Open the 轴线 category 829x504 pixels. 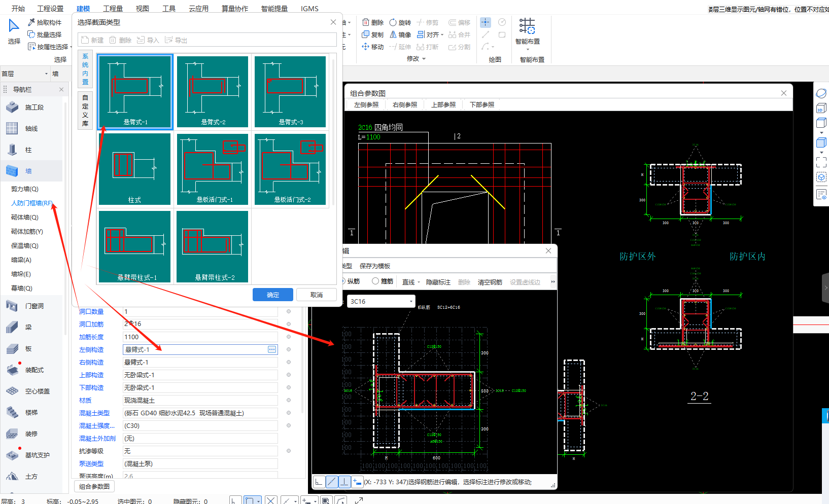[x=31, y=129]
